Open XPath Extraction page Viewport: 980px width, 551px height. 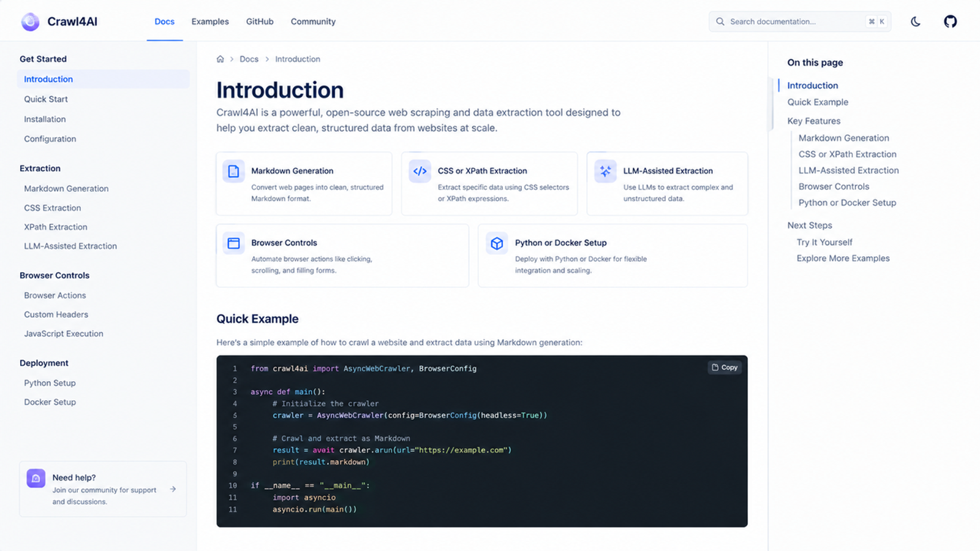[x=56, y=227]
